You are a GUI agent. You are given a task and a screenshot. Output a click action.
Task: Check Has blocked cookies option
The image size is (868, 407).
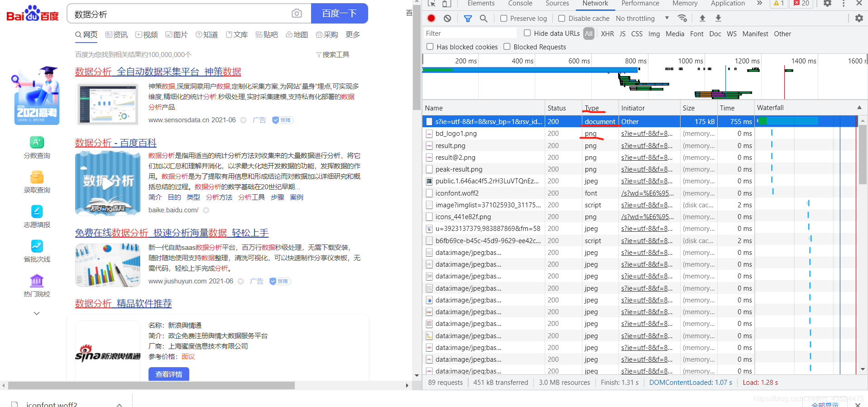[430, 47]
